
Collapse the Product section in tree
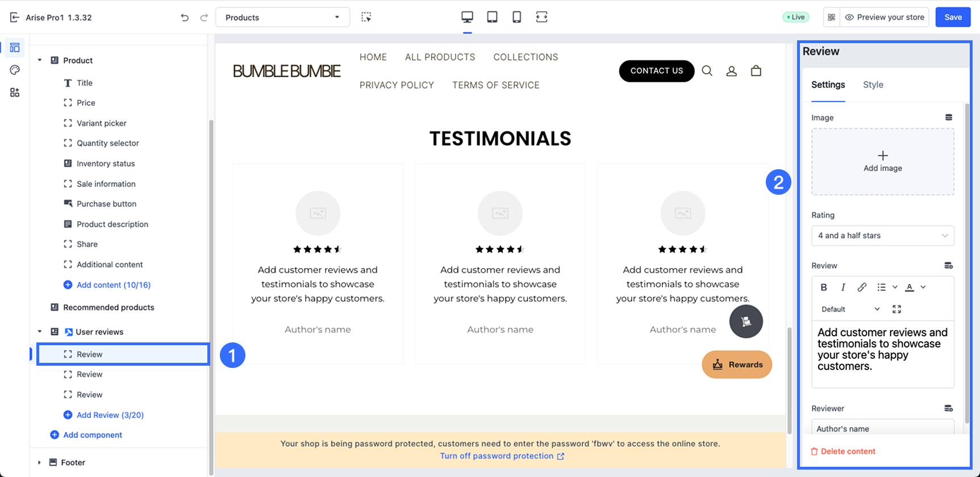[x=40, y=60]
